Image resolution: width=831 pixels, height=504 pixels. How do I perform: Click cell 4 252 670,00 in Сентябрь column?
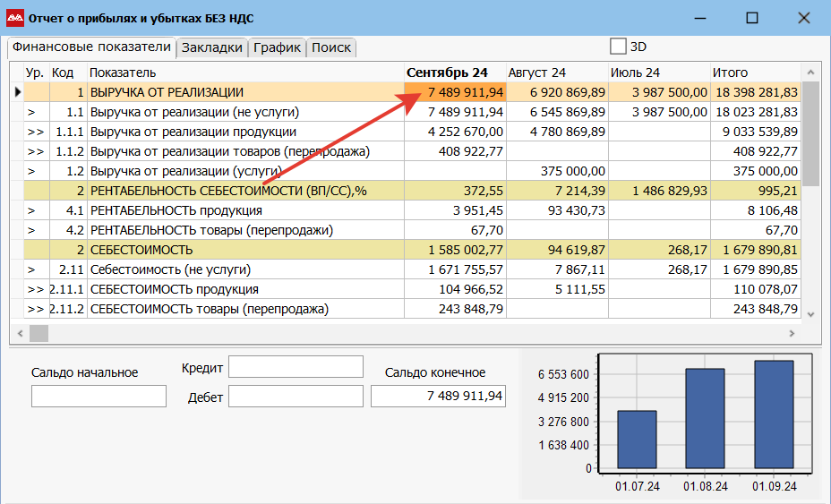pyautogui.click(x=455, y=132)
